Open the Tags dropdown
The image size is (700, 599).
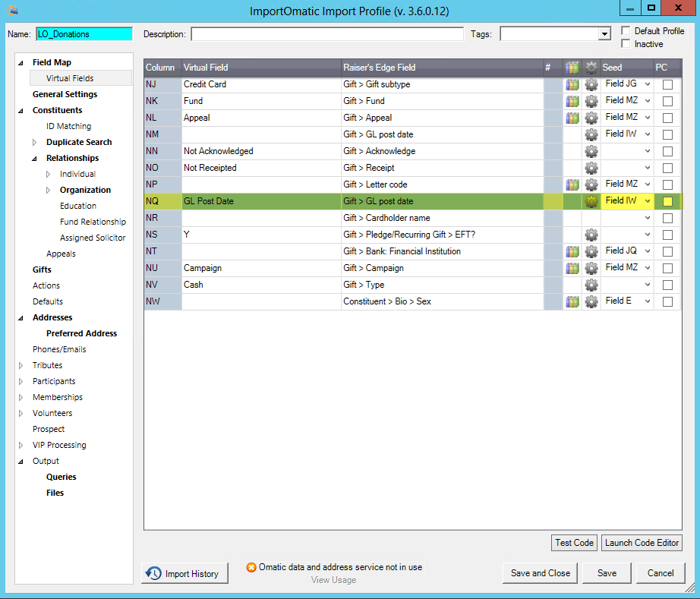(x=604, y=34)
